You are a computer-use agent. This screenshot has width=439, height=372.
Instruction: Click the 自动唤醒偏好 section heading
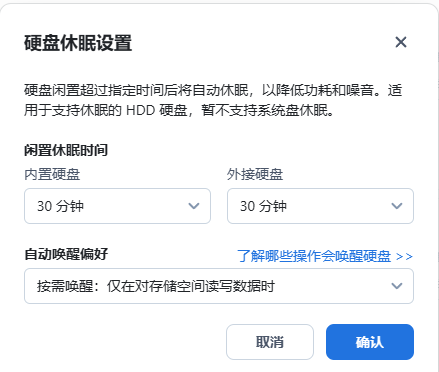66,254
